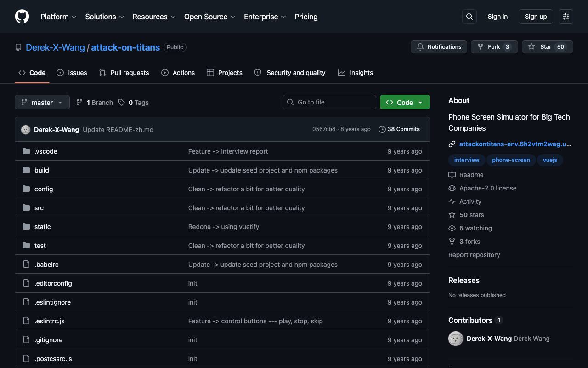Click the .eslintrc.js file icon

(26, 321)
